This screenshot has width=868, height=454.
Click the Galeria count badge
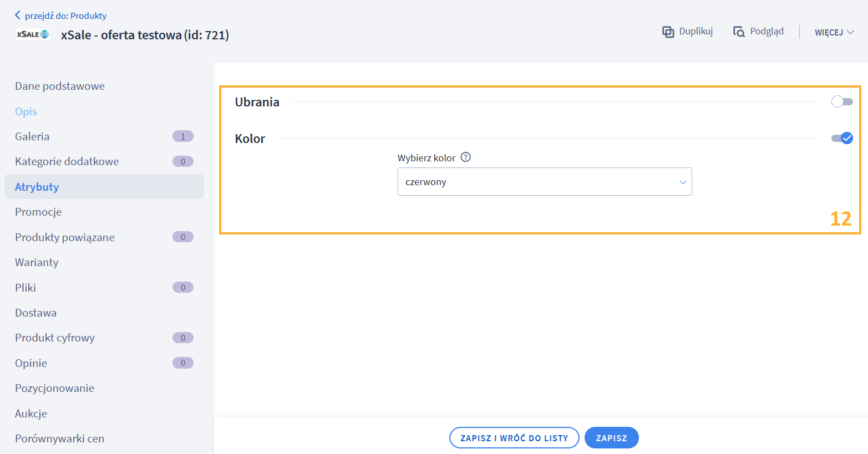pyautogui.click(x=182, y=136)
